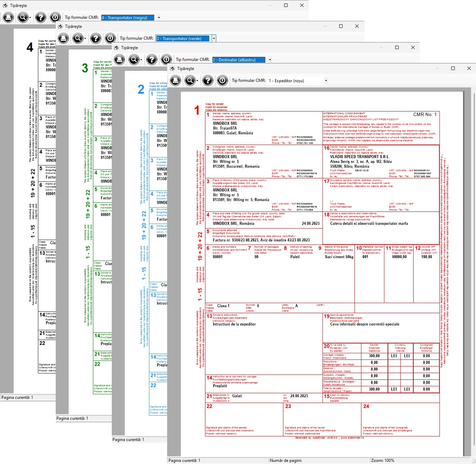Open zoom tool in Transportator (negru) window
This screenshot has width=476, height=464.
click(x=23, y=17)
